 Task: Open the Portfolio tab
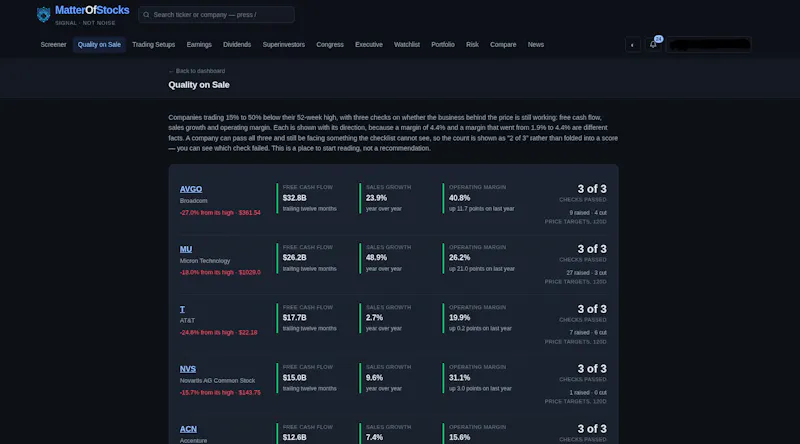(x=443, y=44)
